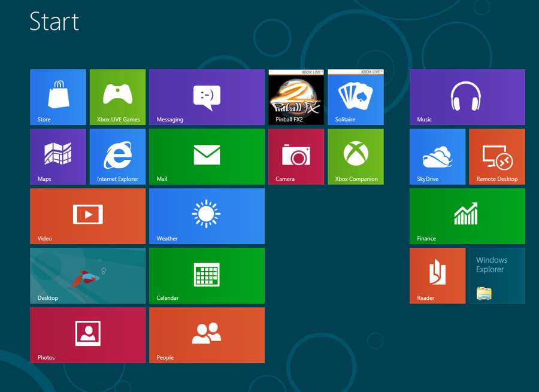Check your Mail
Viewport: 539px width, 392px height.
coord(207,156)
